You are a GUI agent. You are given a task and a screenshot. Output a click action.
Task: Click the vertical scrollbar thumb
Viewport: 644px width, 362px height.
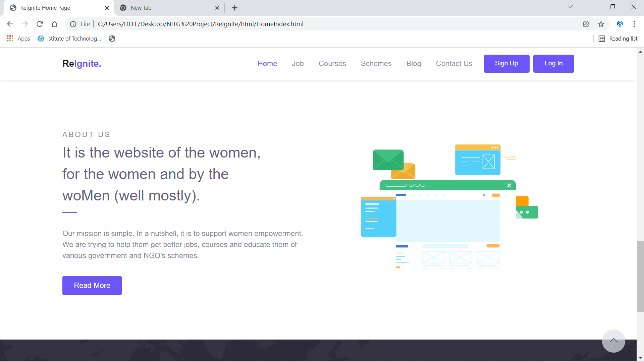pos(640,276)
